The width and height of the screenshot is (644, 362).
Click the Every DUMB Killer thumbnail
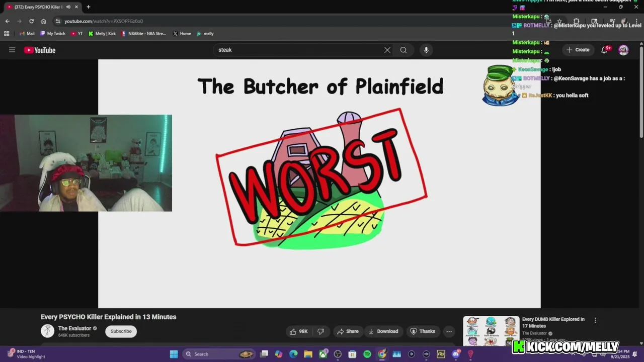pos(491,331)
